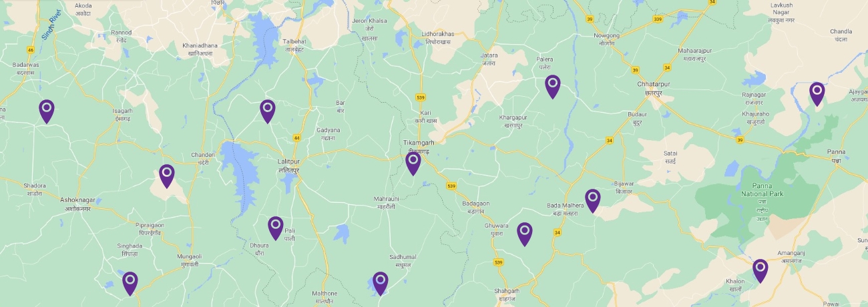Click the Ashoknagar town label
868x307 pixels.
74,204
